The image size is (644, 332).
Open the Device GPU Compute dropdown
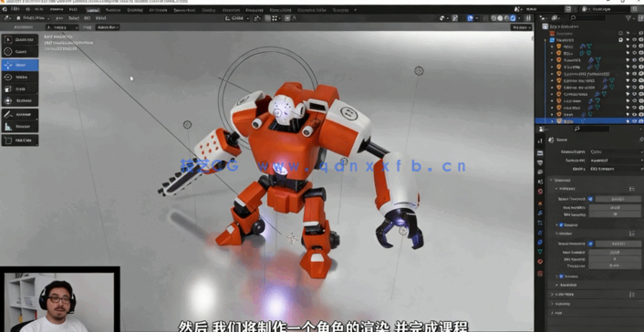(x=617, y=169)
